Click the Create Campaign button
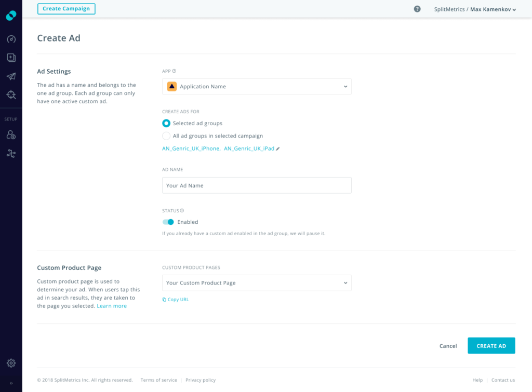The image size is (532, 392). (66, 9)
